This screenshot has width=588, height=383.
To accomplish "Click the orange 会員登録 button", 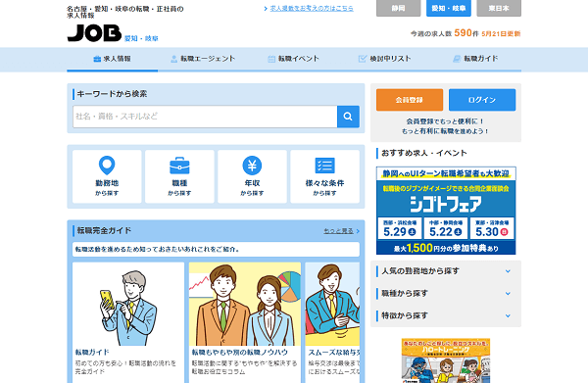I will point(410,100).
